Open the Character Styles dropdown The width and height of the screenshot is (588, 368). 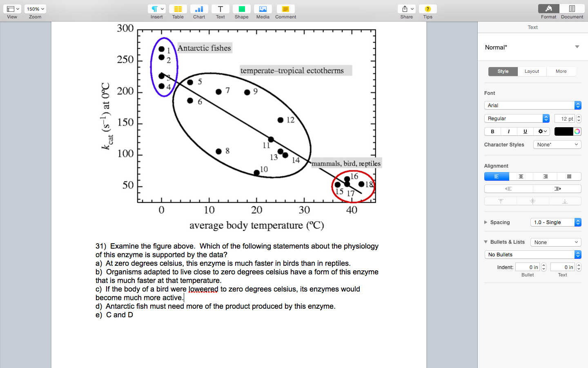[557, 145]
